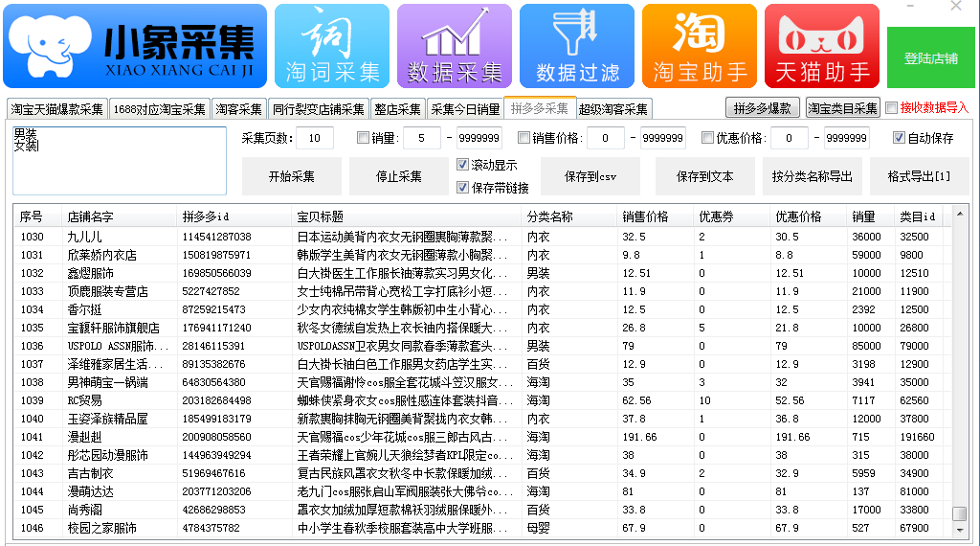Click the 淘宝类目采集 button
The image size is (980, 546).
842,108
